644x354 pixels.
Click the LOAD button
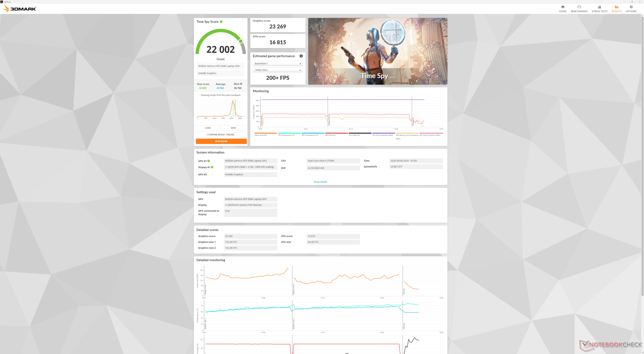tap(208, 128)
